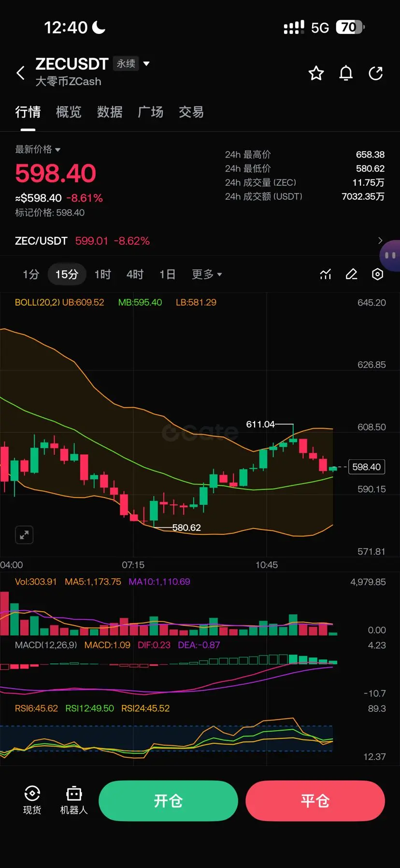This screenshot has height=868, width=400.
Task: Tap the Vol:303.91 volume label
Action: [x=36, y=582]
